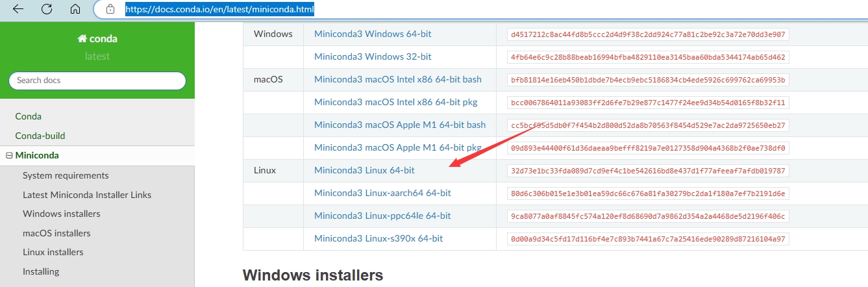Click the browser back arrow

pyautogui.click(x=18, y=9)
